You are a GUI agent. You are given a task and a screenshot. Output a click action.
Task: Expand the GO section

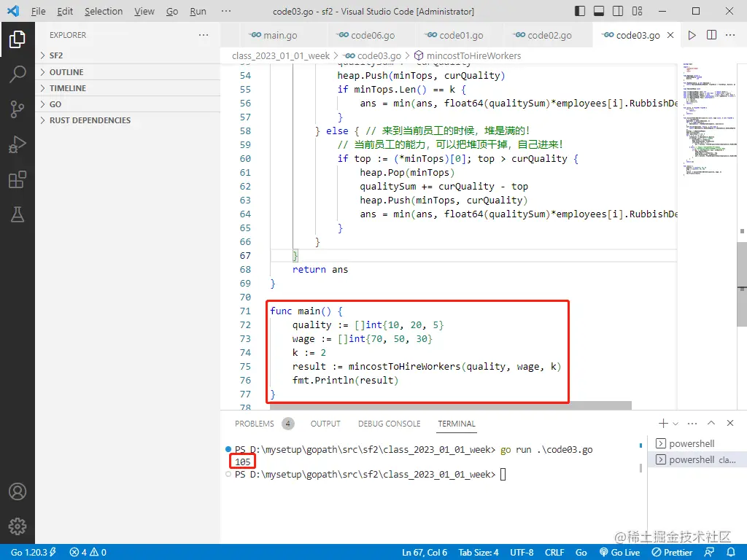[x=128, y=104]
